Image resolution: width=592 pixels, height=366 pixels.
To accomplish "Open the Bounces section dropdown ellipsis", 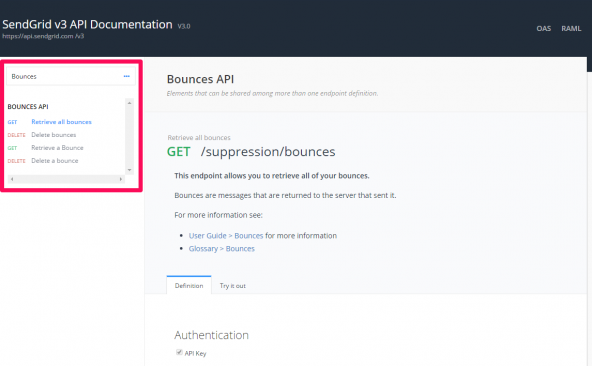I will click(x=126, y=76).
